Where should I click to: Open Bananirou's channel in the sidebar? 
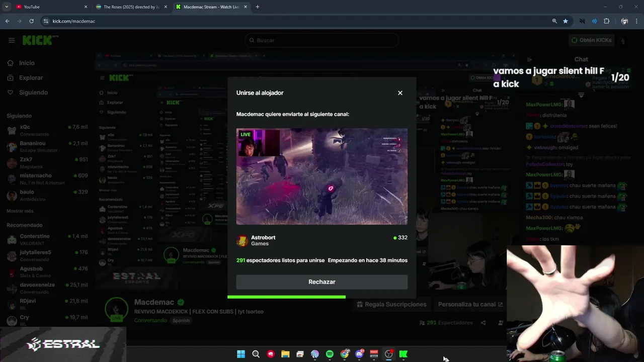(x=47, y=146)
